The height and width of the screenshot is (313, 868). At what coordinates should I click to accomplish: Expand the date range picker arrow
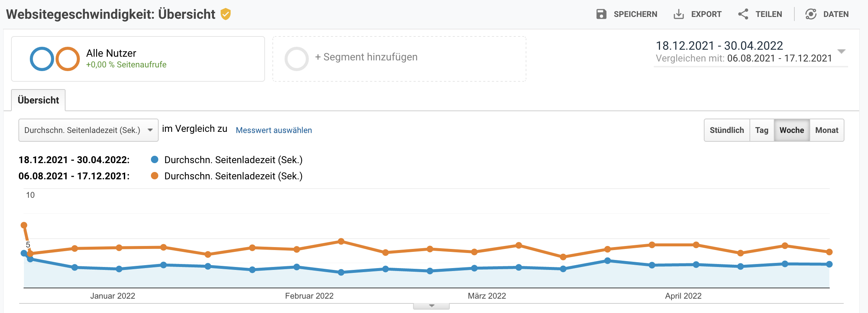click(841, 51)
